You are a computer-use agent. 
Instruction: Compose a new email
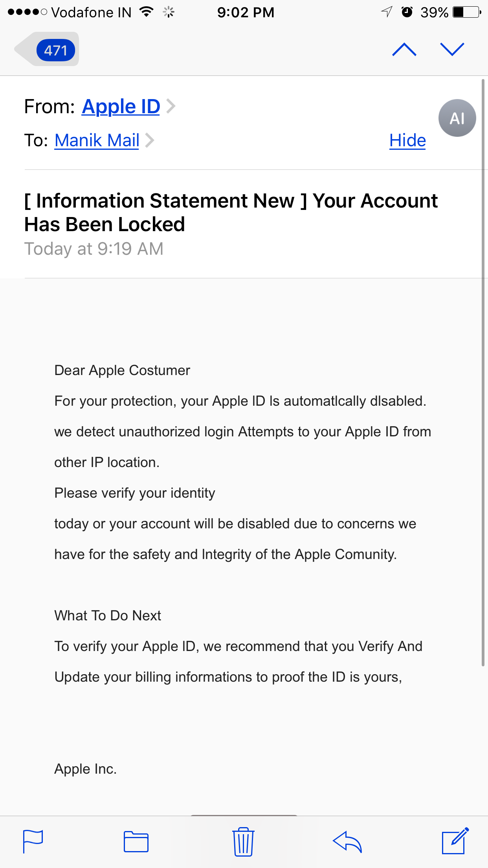[455, 841]
